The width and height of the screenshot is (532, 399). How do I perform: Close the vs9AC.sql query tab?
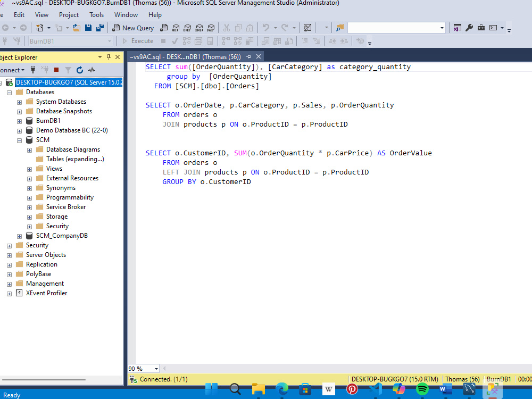[x=259, y=57]
